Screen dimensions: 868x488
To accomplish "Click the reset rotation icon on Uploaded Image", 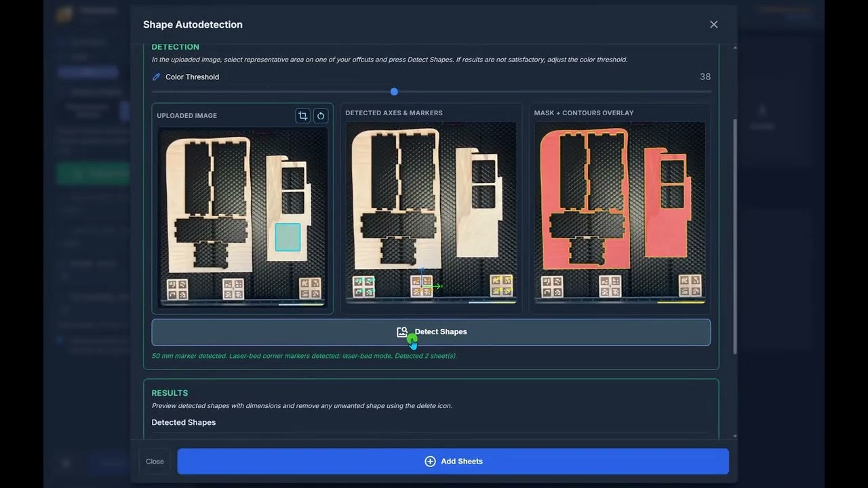I will point(321,116).
